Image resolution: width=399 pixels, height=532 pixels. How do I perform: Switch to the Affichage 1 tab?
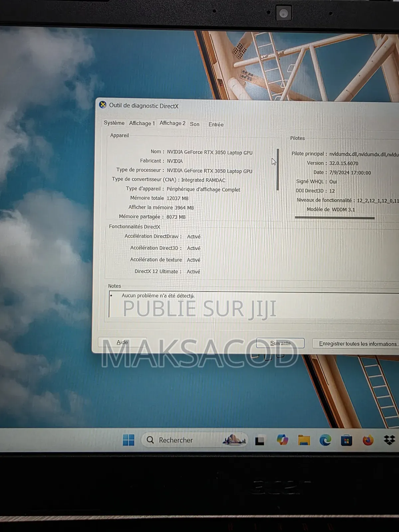pos(142,123)
